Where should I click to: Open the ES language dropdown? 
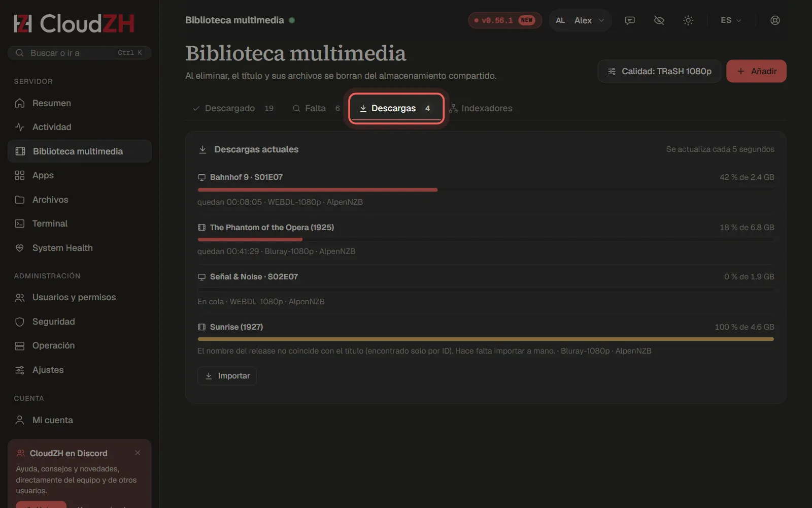pyautogui.click(x=731, y=20)
